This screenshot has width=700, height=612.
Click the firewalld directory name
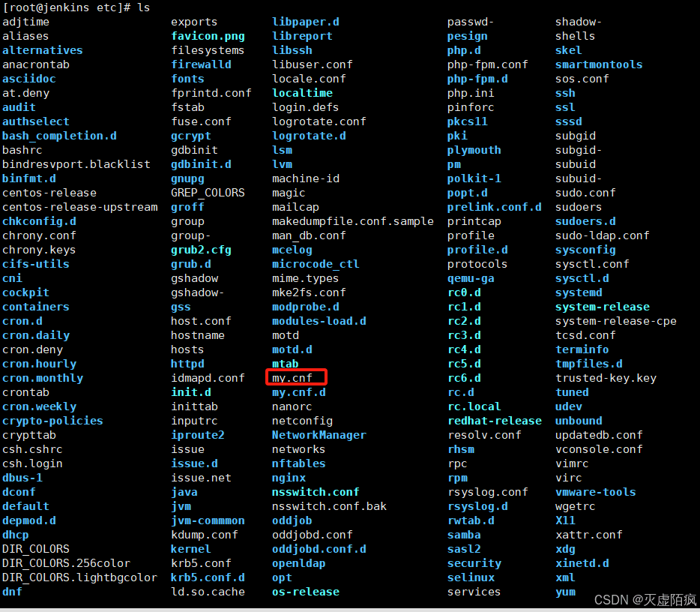202,64
